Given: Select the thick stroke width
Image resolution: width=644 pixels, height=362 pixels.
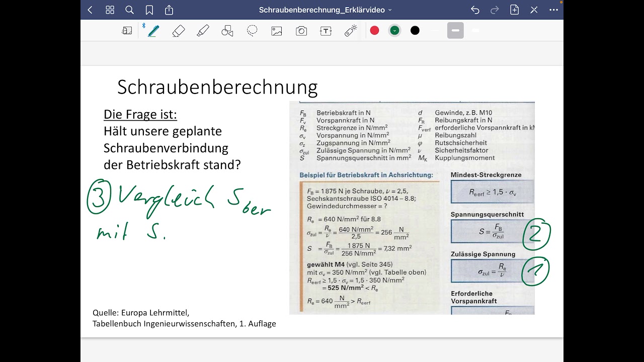Looking at the screenshot, I should pyautogui.click(x=475, y=31).
